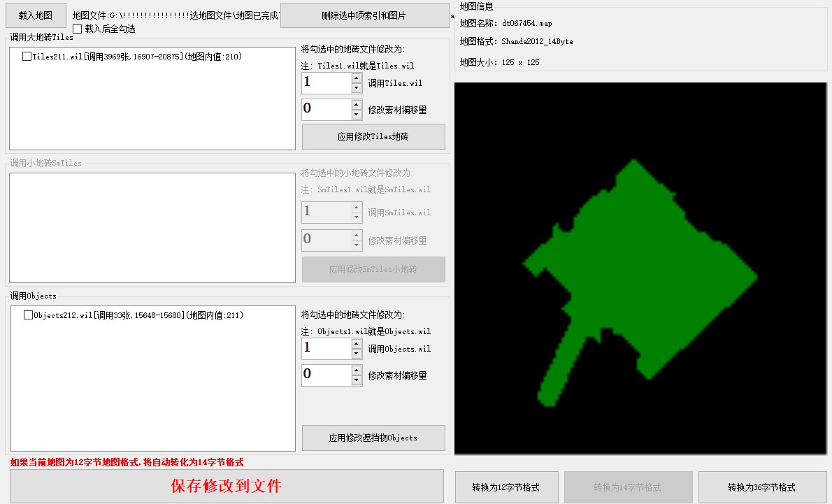The height and width of the screenshot is (504, 832).
Task: Click 应用修改遮挡物Objects apply button
Action: click(x=373, y=438)
